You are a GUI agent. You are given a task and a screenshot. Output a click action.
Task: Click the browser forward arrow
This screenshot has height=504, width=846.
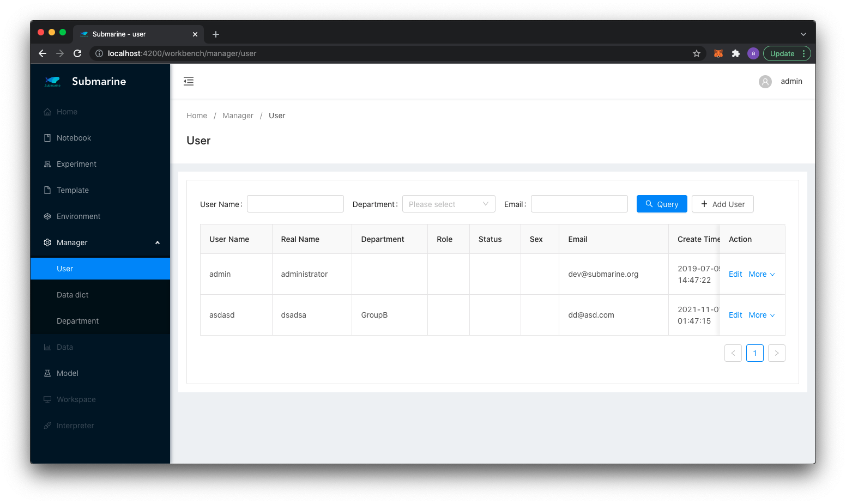[60, 53]
